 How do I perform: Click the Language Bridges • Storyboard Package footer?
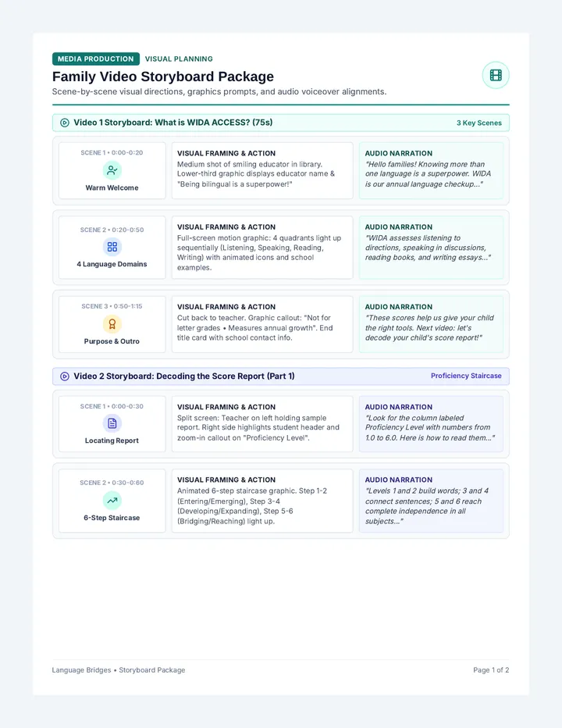(x=119, y=670)
